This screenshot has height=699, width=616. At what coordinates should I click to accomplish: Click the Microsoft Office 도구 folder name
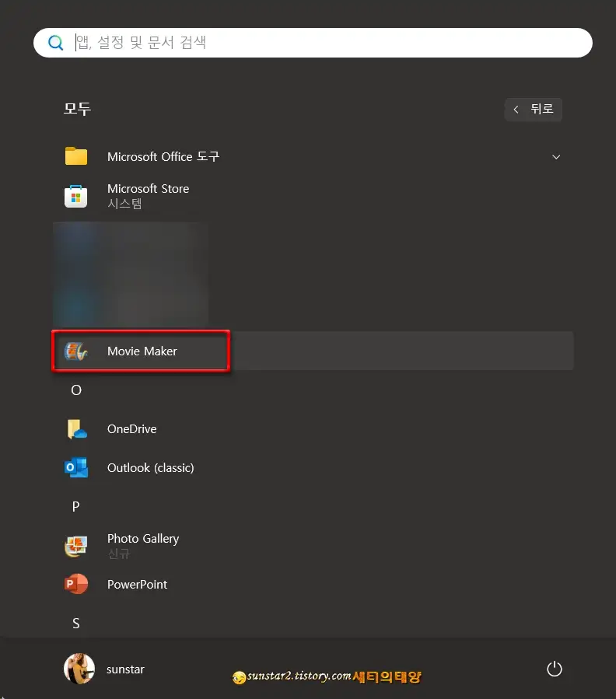(163, 157)
